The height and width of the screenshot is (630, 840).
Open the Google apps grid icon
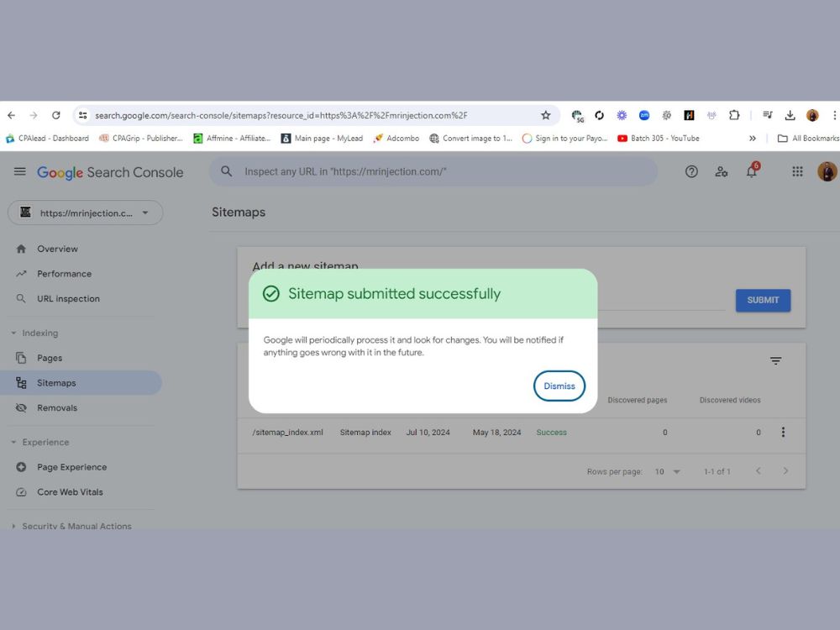(797, 171)
